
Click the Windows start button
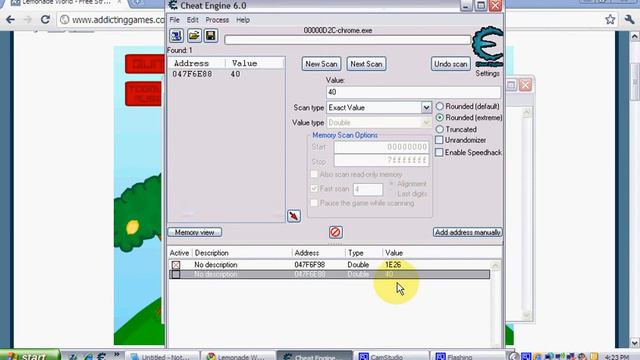tap(29, 355)
